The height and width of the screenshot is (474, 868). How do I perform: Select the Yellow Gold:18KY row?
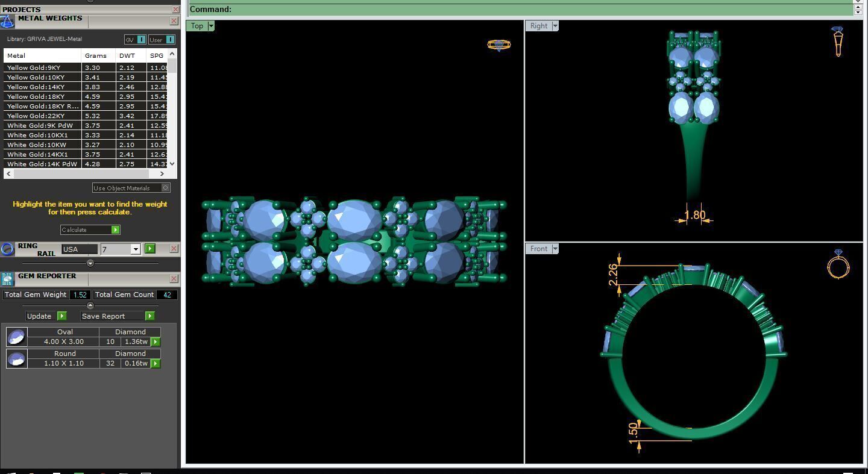[86, 96]
